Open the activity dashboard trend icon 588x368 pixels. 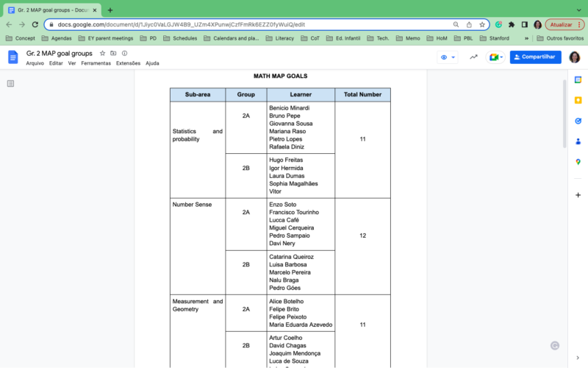pos(473,57)
